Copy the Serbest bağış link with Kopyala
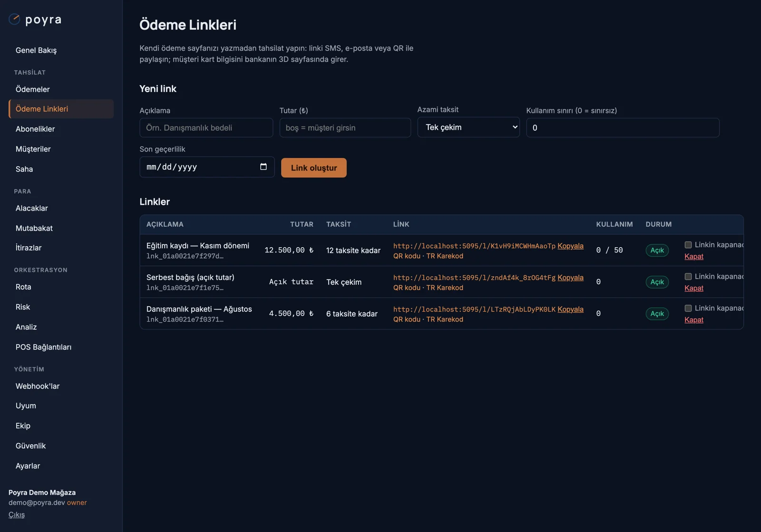761x532 pixels. point(570,278)
